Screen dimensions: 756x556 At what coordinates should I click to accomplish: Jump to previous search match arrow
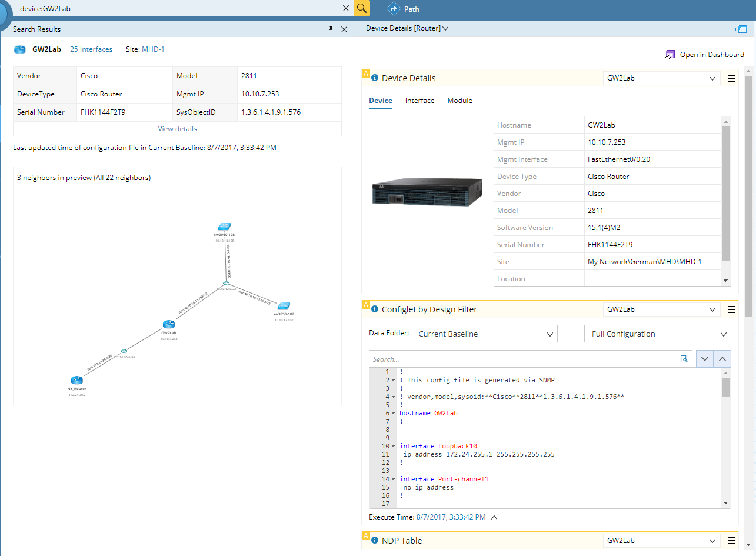point(722,359)
